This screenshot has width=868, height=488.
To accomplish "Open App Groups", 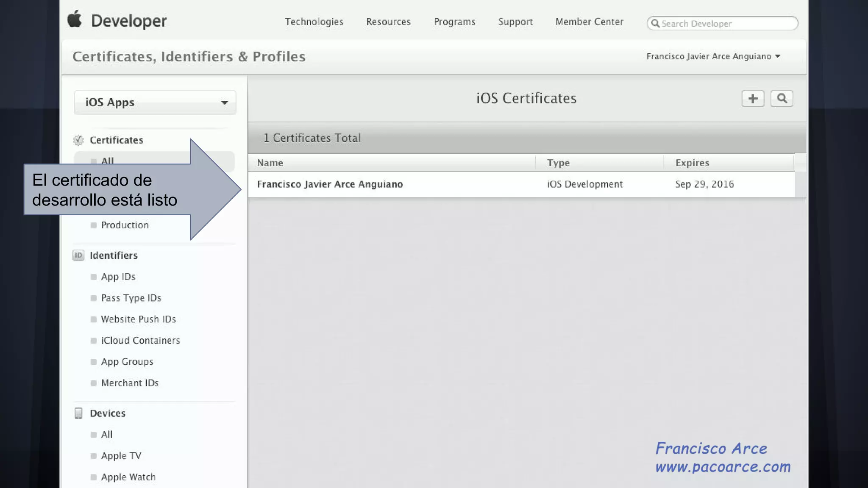I will 127,361.
